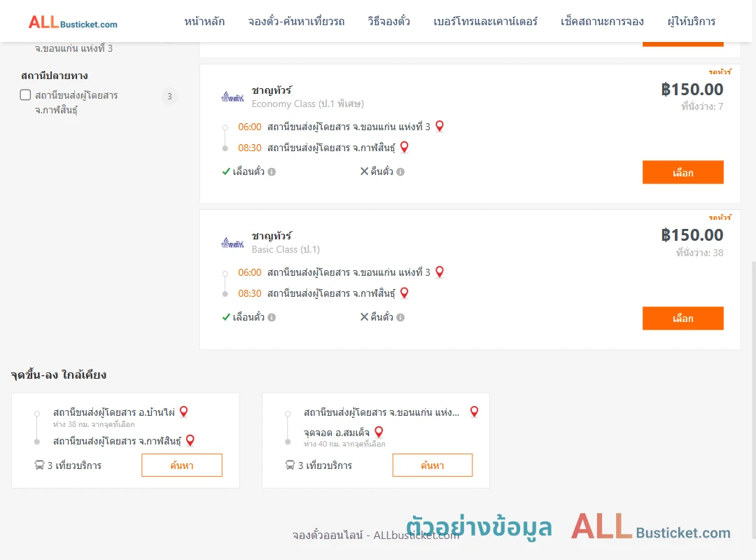756x560 pixels.
Task: Click the ฿150.00 price of Economy Class trip
Action: (692, 89)
